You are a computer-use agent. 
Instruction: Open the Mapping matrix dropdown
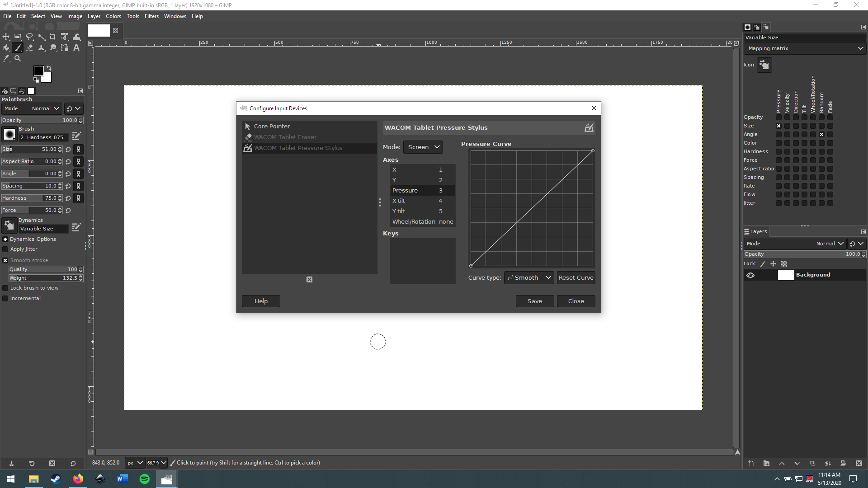[x=805, y=48]
